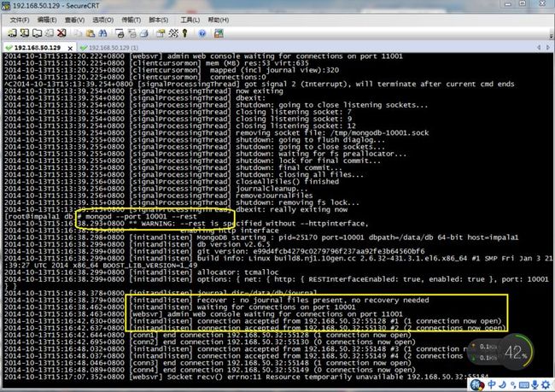The width and height of the screenshot is (555, 392).
Task: Click the grayed Copy toolbar icon
Action: pos(78,33)
